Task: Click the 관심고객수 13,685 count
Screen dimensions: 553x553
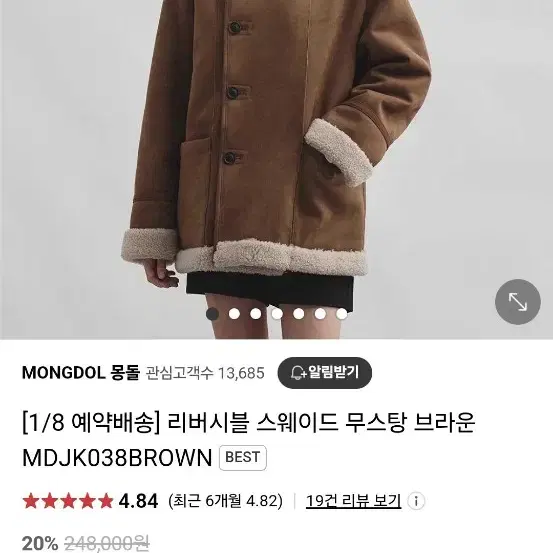Action: (x=205, y=373)
